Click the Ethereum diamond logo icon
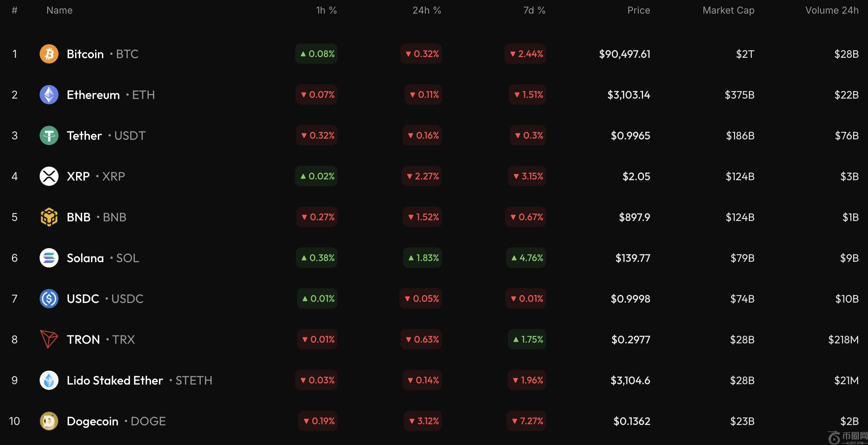 (x=49, y=95)
